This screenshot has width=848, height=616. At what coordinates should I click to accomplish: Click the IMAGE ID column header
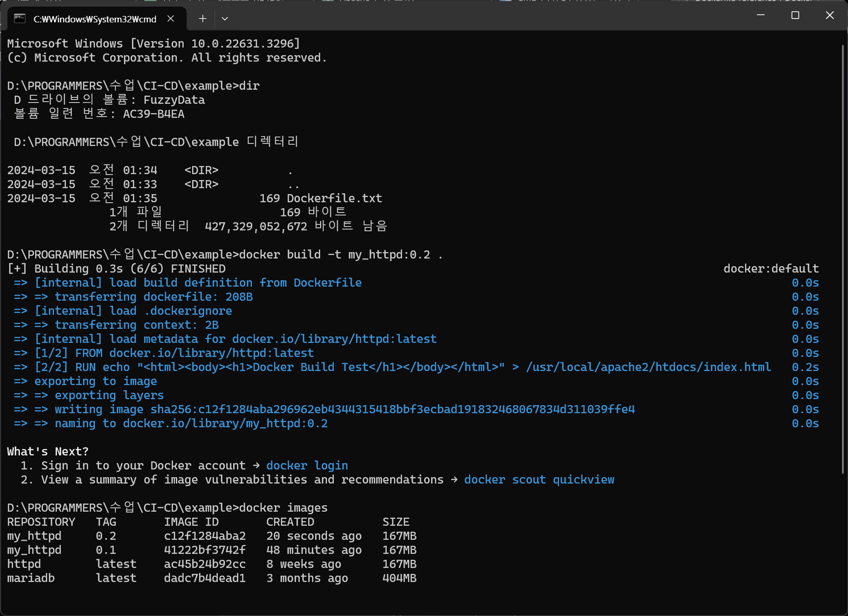[x=191, y=522]
